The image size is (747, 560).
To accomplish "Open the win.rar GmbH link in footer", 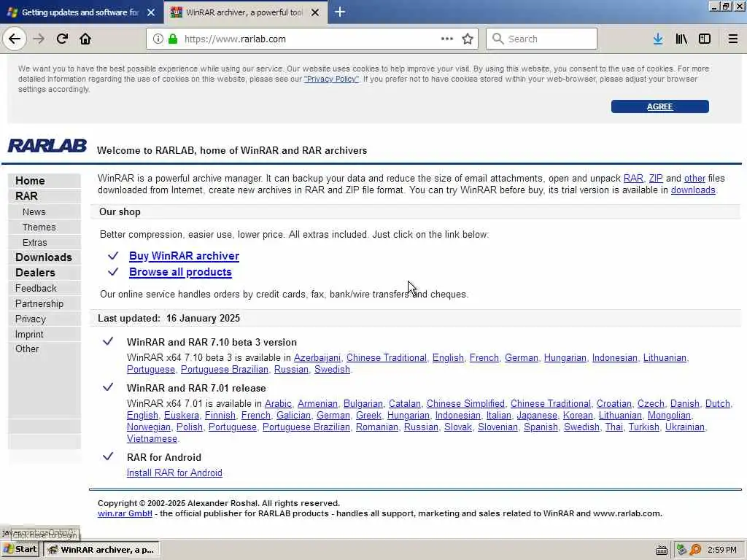I will click(125, 513).
